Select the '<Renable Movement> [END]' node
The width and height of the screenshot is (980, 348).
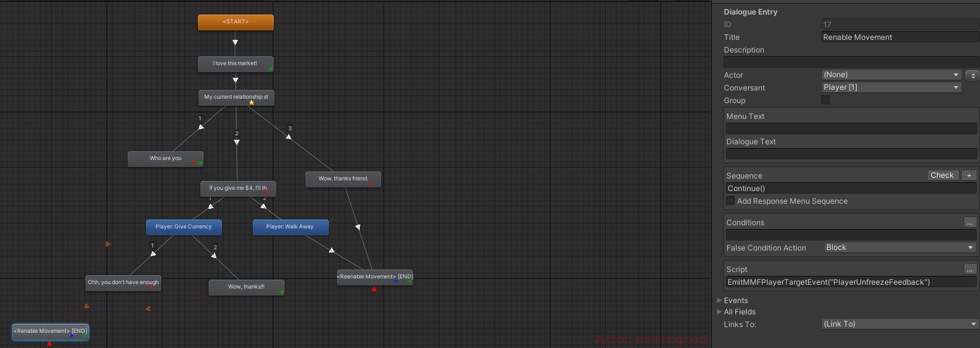point(51,332)
